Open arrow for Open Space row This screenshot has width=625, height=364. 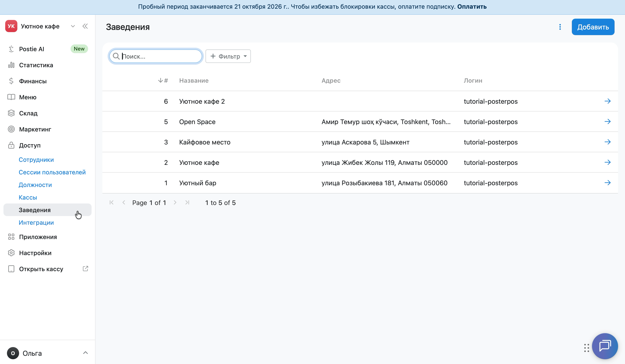pyautogui.click(x=607, y=121)
